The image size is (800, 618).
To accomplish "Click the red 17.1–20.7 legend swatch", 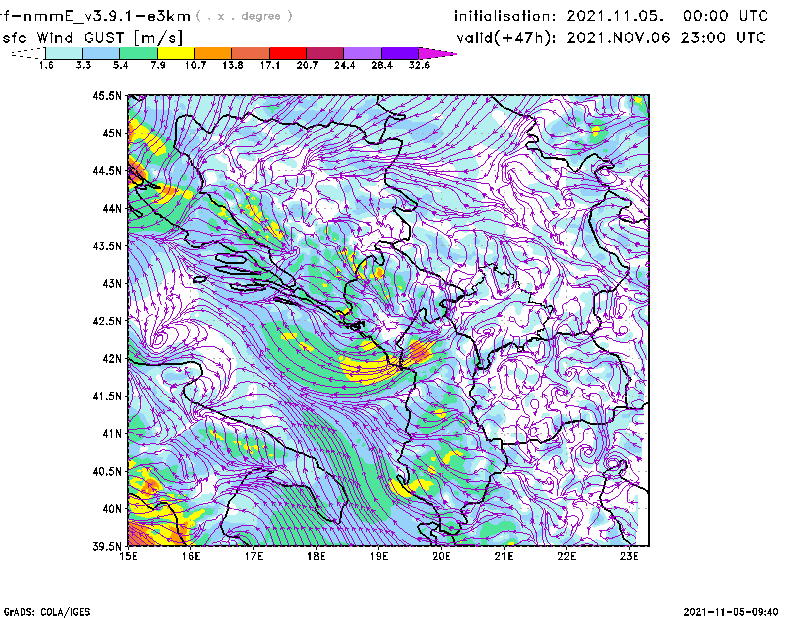I will coord(288,53).
